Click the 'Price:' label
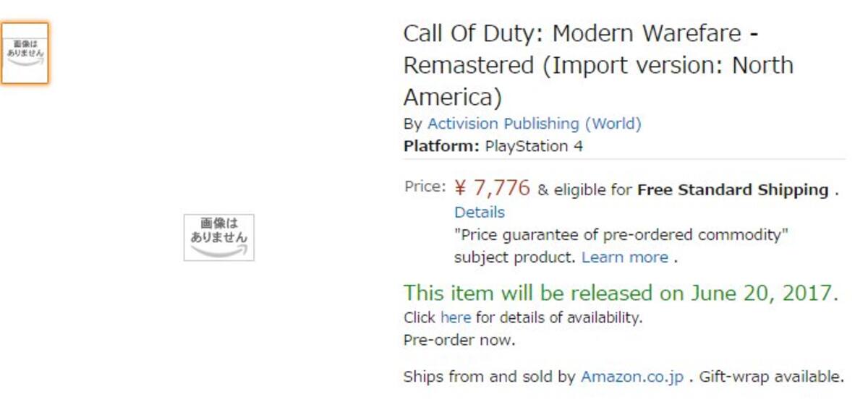The width and height of the screenshot is (868, 415). tap(425, 187)
